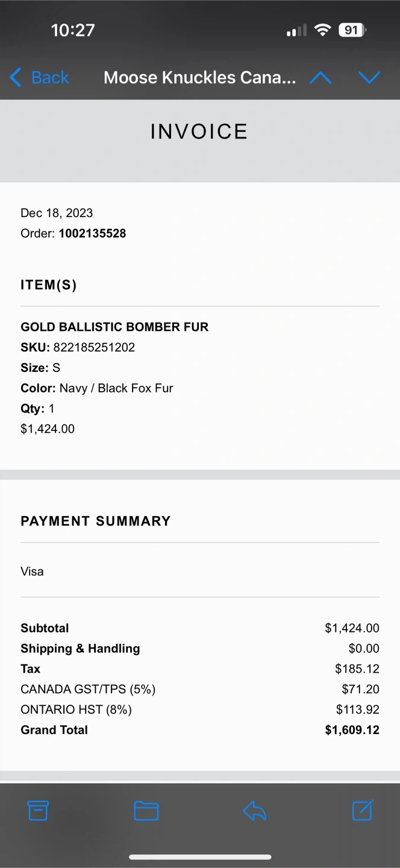Viewport: 400px width, 868px height.
Task: Tap the 10:27 clock in status bar
Action: click(x=73, y=30)
